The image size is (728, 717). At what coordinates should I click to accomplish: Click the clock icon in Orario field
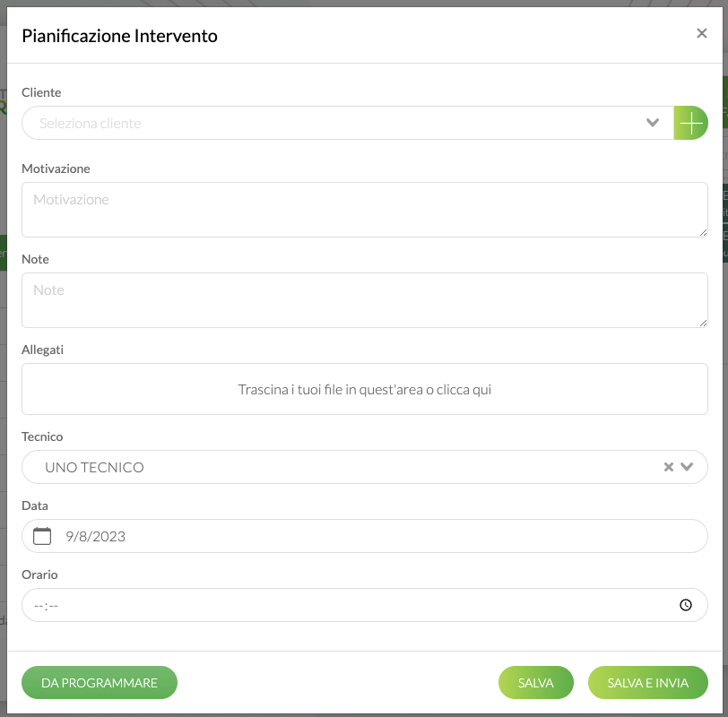pyautogui.click(x=685, y=605)
